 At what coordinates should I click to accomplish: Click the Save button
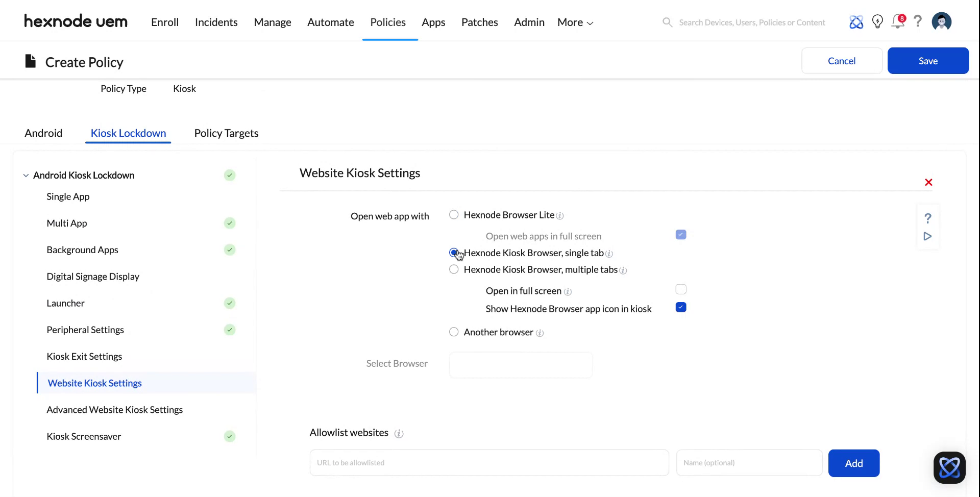[x=928, y=61]
